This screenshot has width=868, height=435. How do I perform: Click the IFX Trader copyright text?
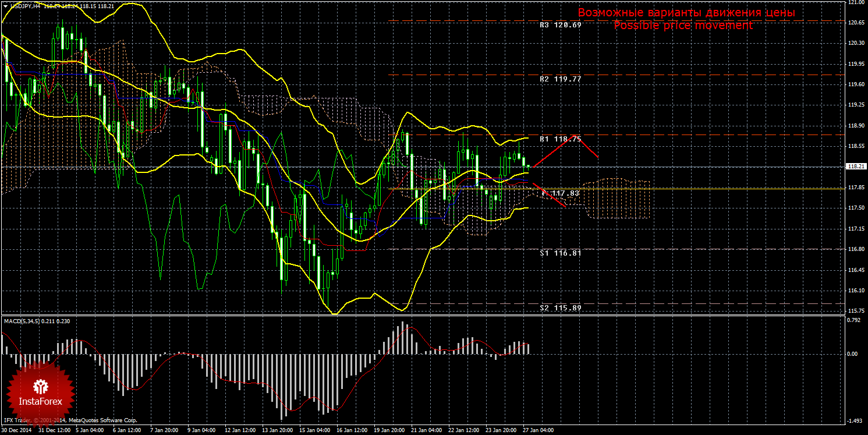[70, 420]
